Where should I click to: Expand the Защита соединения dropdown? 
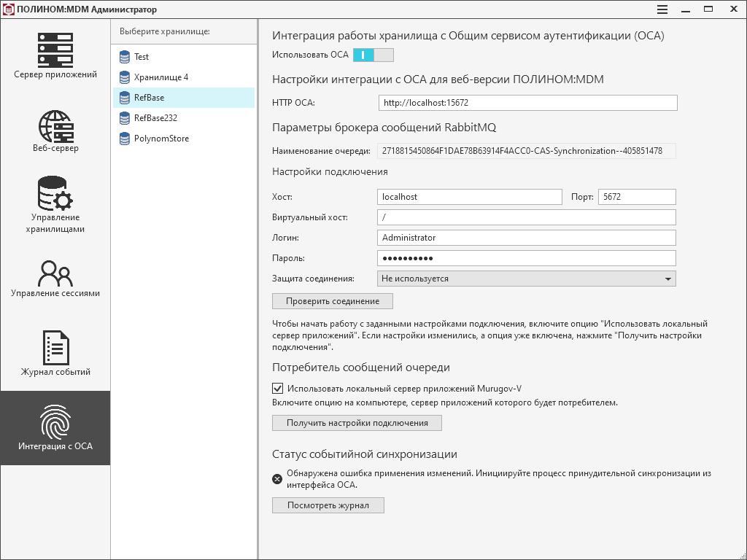pyautogui.click(x=527, y=279)
